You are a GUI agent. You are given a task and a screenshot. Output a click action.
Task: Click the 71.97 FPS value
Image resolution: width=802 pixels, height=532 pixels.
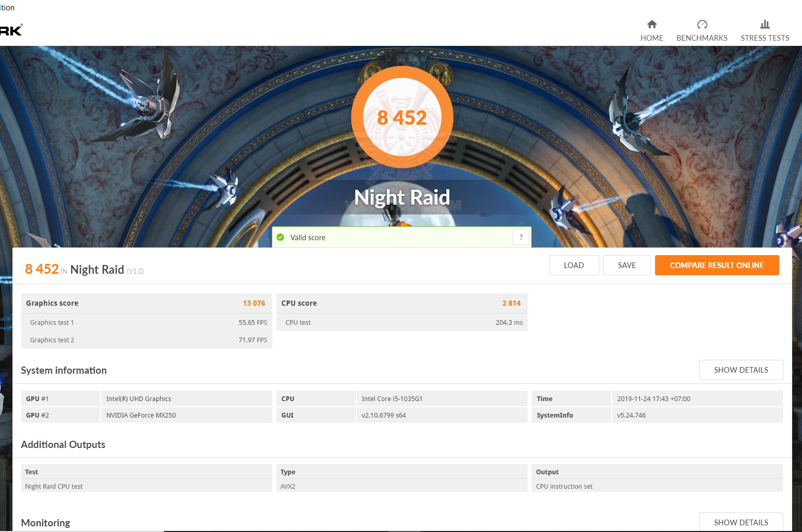click(x=253, y=340)
